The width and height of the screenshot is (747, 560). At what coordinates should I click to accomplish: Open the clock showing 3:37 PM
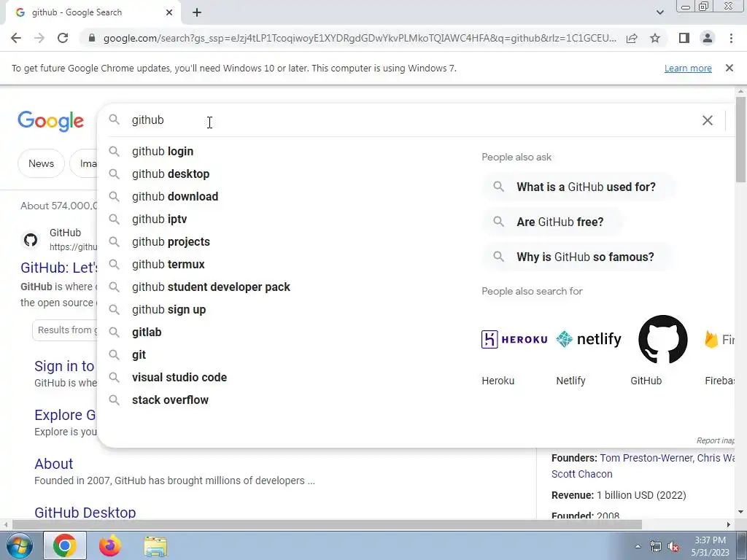(710, 546)
